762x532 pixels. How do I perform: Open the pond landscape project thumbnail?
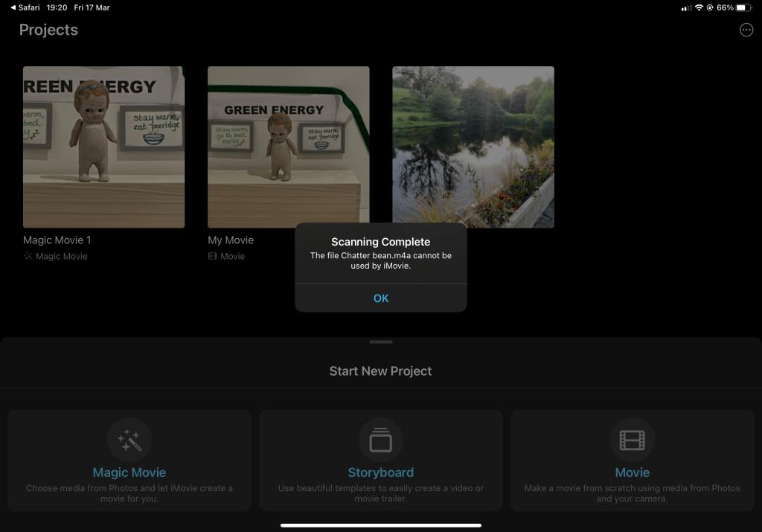(x=473, y=147)
